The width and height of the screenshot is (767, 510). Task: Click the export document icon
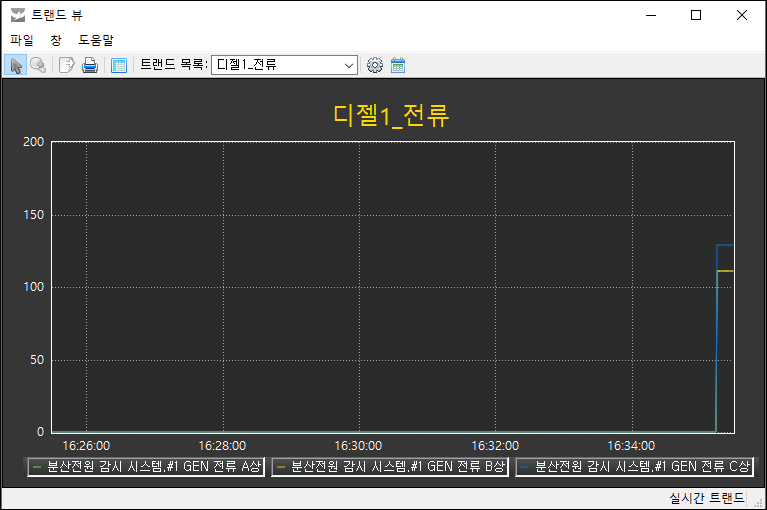pyautogui.click(x=67, y=65)
